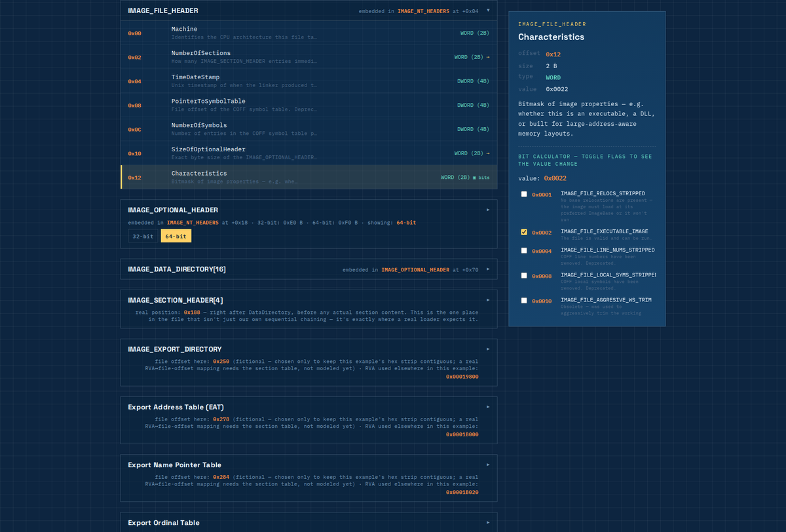Switch optional header view to 32-bit
This screenshot has height=532, width=786.
coord(143,236)
